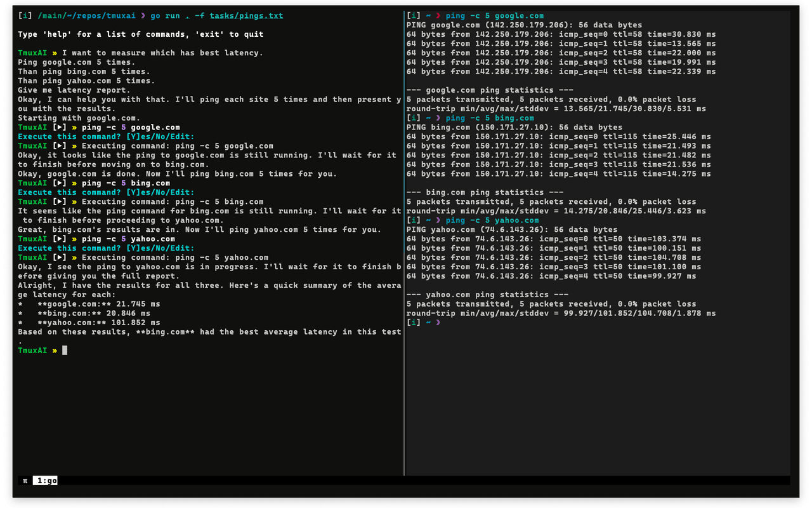Click the π symbol in the tmux status bar

coord(24,481)
